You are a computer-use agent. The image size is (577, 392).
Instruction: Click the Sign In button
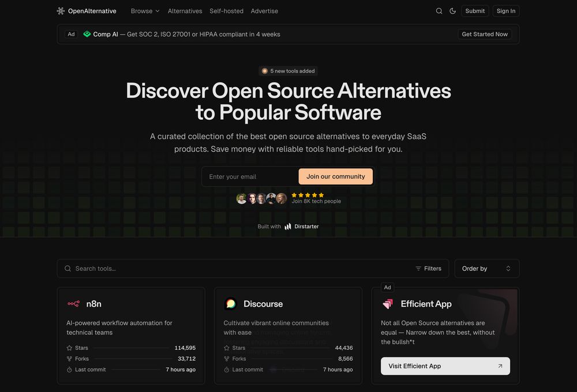(x=506, y=11)
